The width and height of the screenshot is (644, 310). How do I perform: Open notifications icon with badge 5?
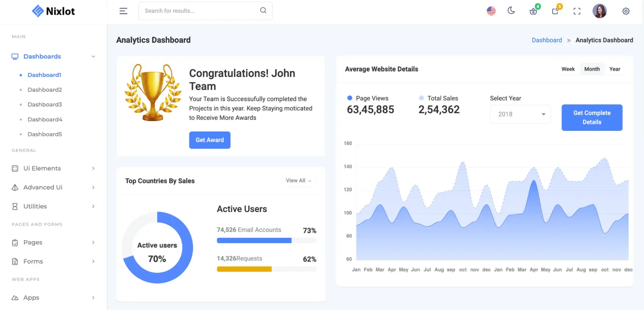pyautogui.click(x=555, y=11)
